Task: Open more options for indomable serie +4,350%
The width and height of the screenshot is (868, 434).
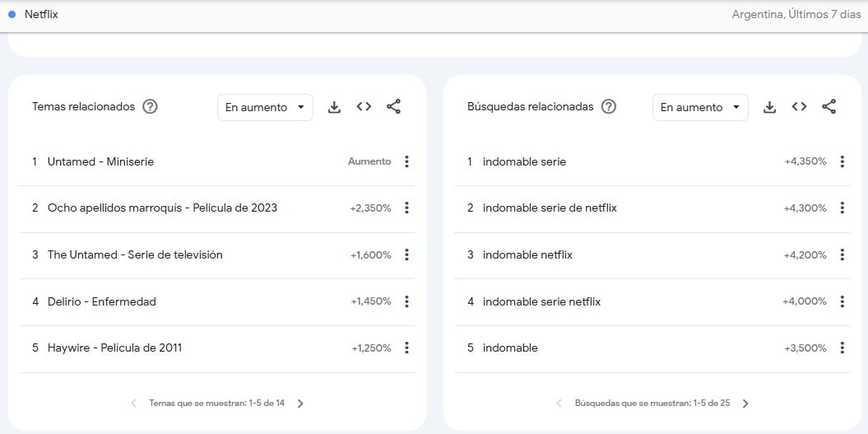Action: coord(842,162)
